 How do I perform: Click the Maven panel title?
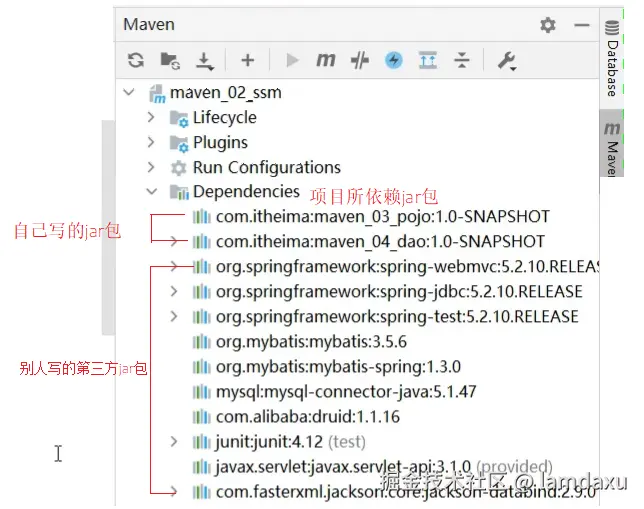(x=149, y=25)
